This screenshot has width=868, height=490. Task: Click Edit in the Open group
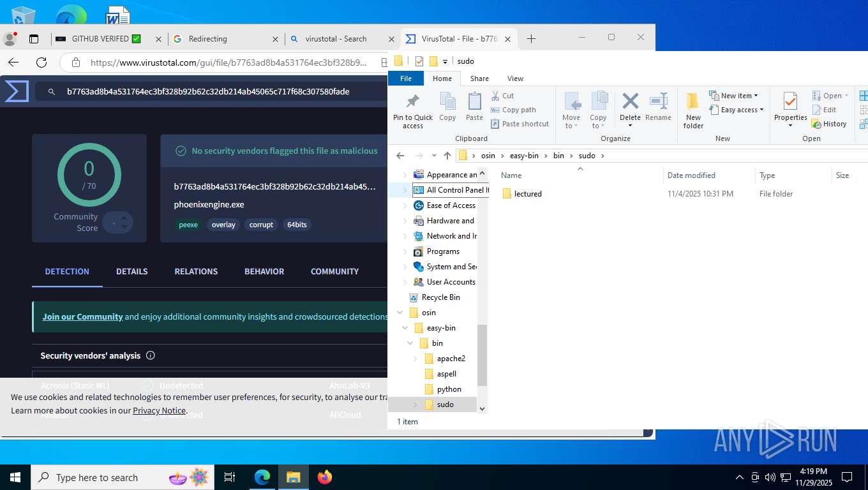[x=824, y=110]
